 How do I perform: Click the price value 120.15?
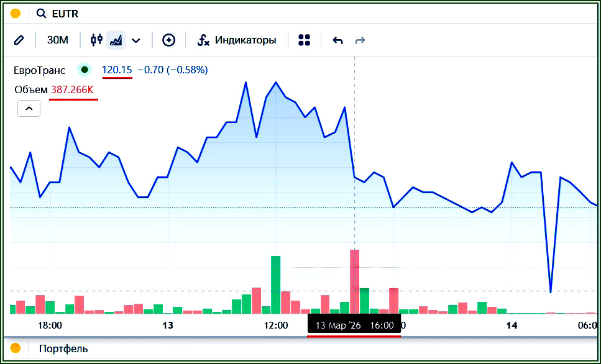click(117, 70)
